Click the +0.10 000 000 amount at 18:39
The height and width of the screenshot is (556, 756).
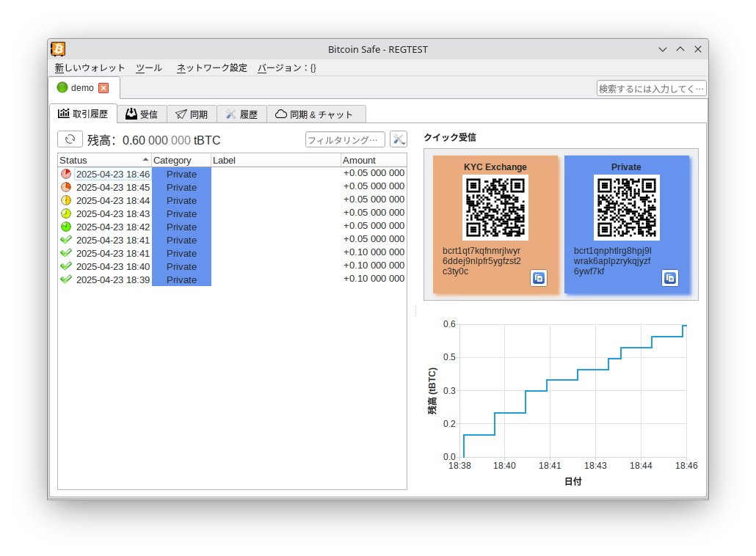pos(374,279)
